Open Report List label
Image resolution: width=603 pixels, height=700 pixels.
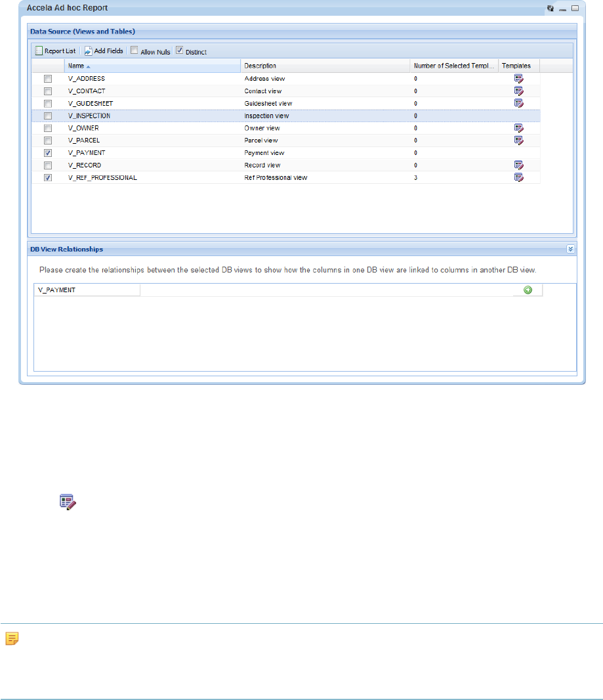60,51
